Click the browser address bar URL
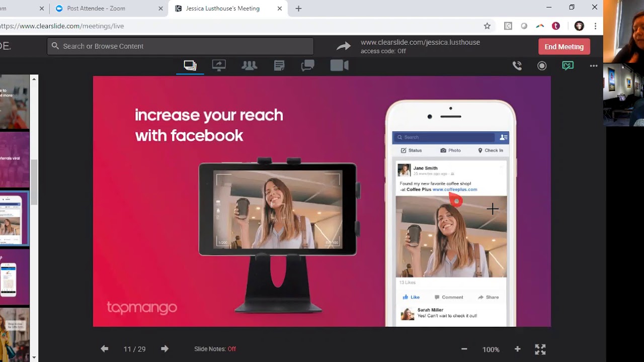Viewport: 644px width, 362px height. (x=62, y=26)
